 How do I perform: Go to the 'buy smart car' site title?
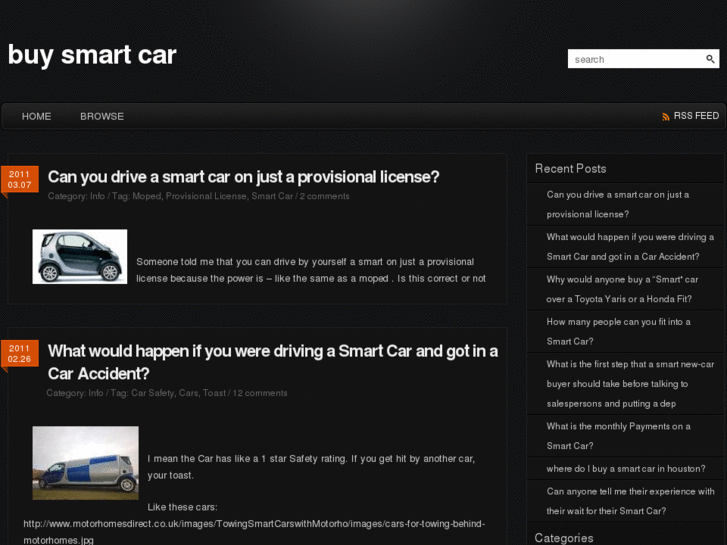92,55
